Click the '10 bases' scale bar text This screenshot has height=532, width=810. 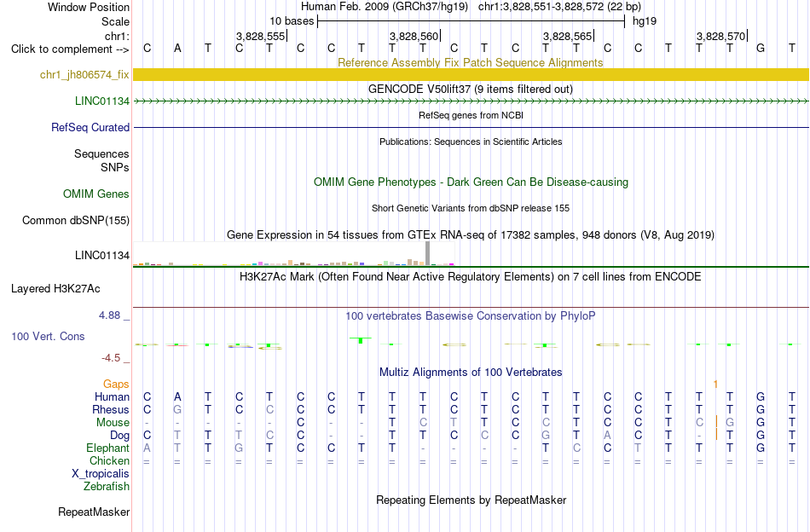click(x=292, y=21)
